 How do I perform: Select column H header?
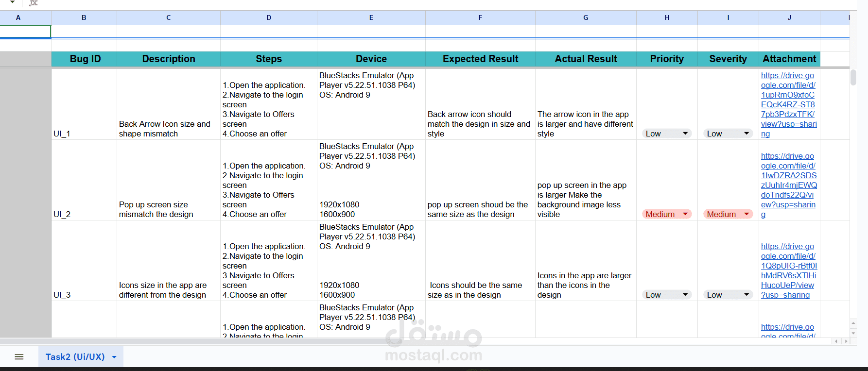pos(667,17)
